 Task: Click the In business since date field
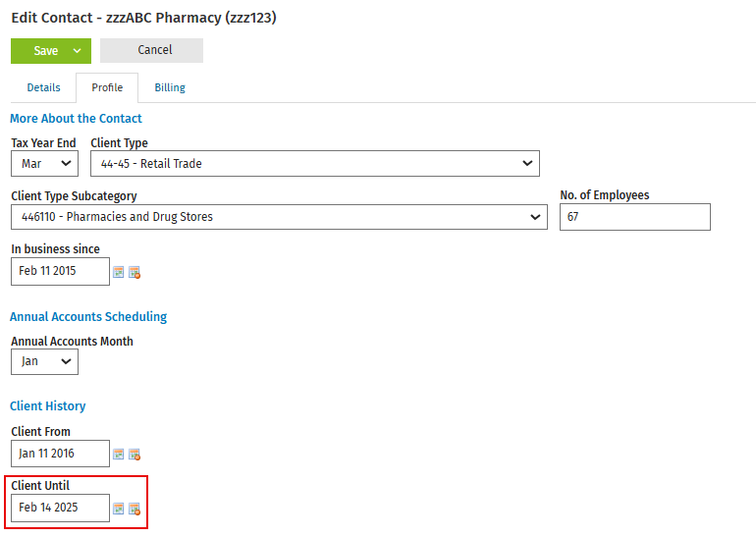[60, 271]
